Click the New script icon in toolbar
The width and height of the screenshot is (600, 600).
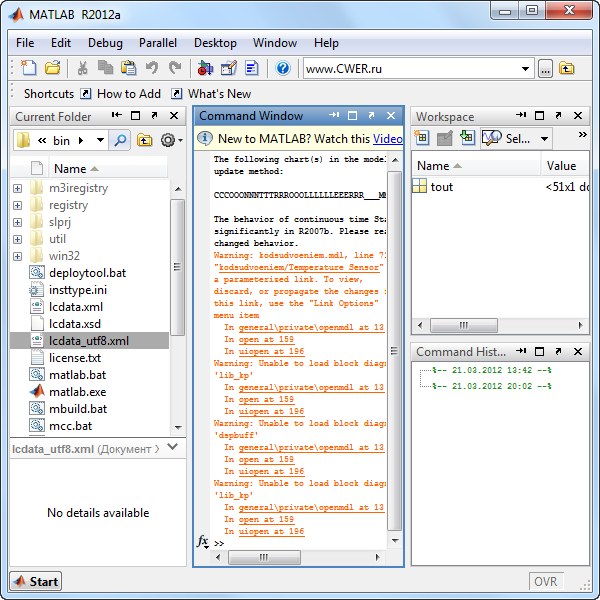coord(28,68)
